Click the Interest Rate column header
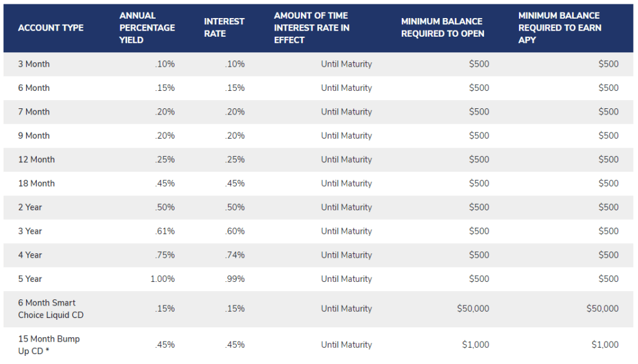The image size is (638, 364). 224,27
